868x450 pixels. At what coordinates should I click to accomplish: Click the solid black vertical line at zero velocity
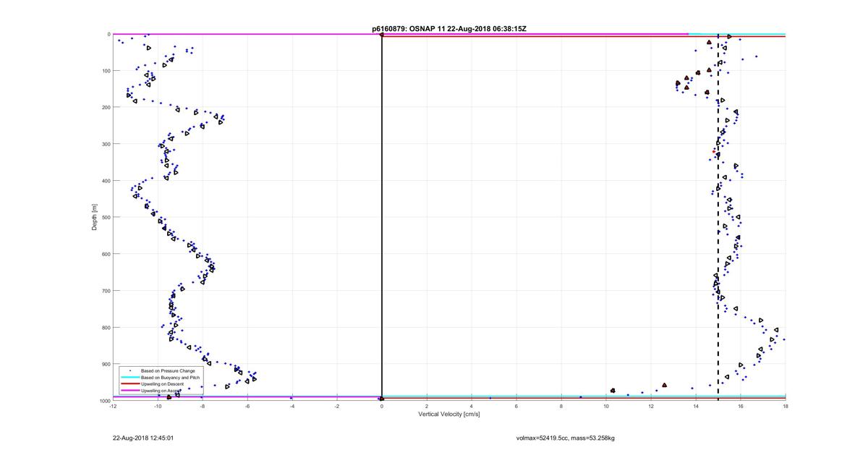coord(382,217)
